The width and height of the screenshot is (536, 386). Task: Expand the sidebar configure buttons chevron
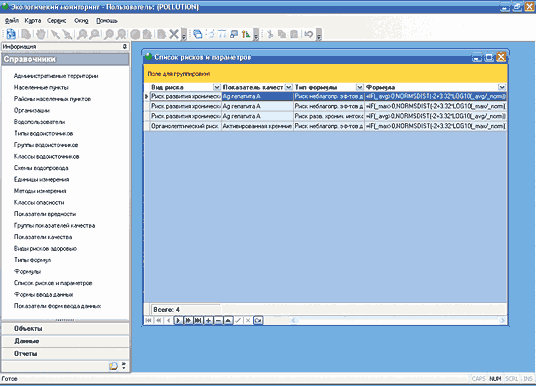[x=124, y=366]
